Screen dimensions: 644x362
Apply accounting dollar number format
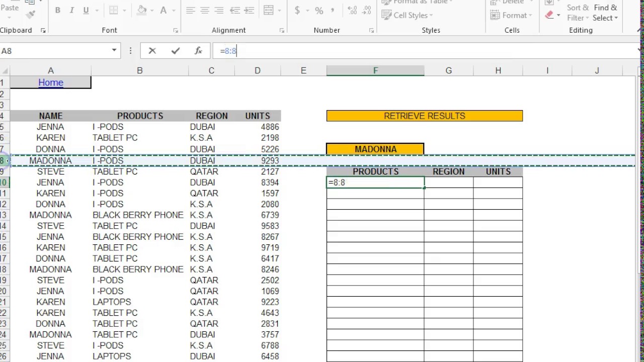(297, 11)
